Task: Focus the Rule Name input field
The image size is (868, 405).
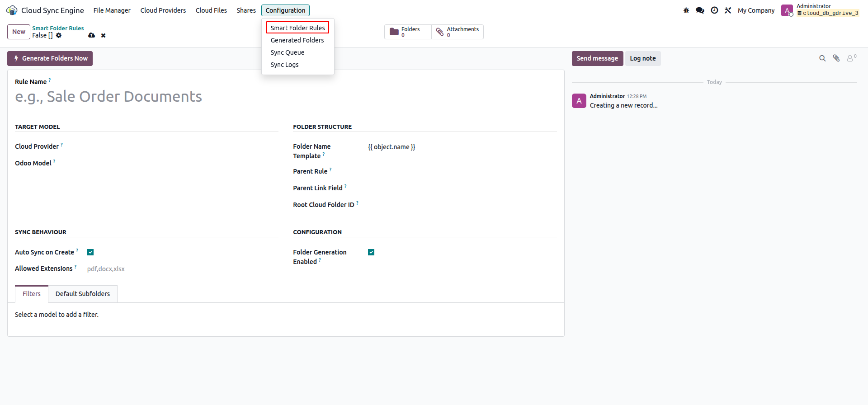Action: click(286, 96)
